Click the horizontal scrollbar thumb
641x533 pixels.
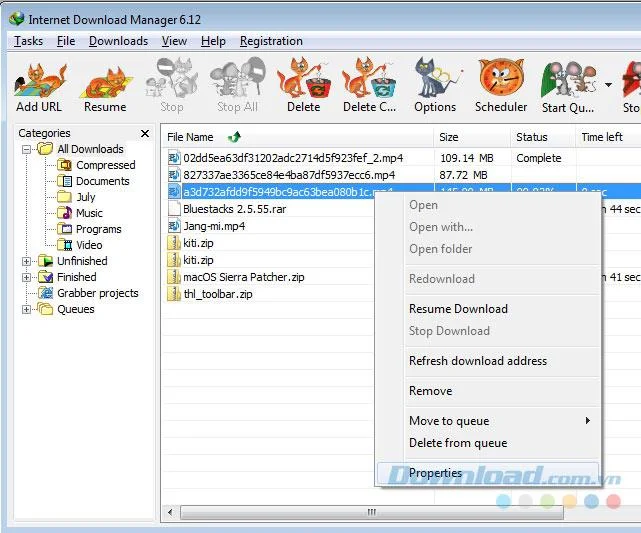click(372, 512)
